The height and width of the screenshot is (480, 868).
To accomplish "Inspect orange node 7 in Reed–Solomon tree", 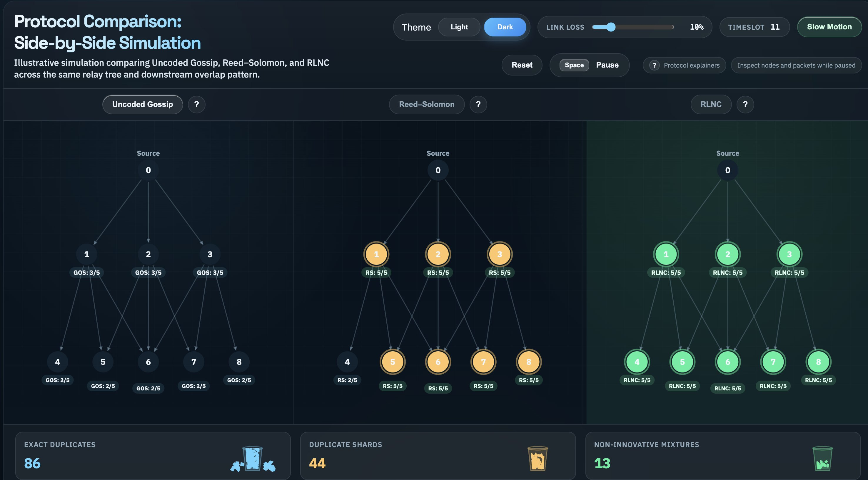I will [x=483, y=362].
